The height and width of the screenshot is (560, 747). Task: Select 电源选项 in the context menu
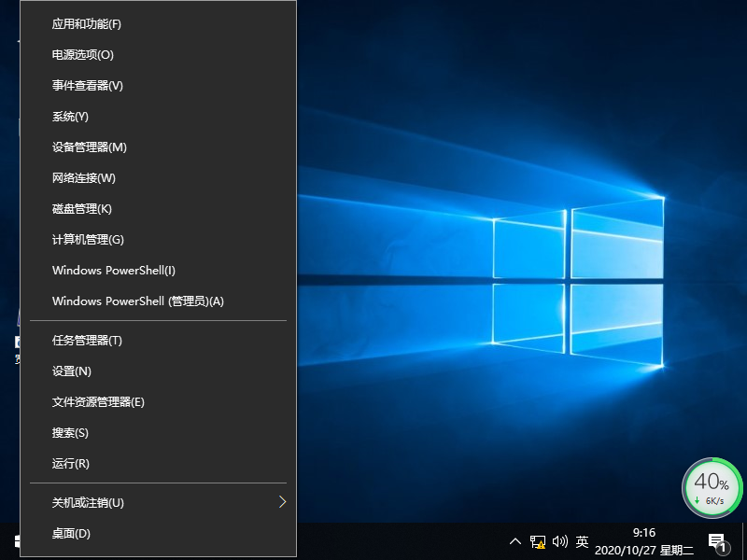[x=83, y=55]
